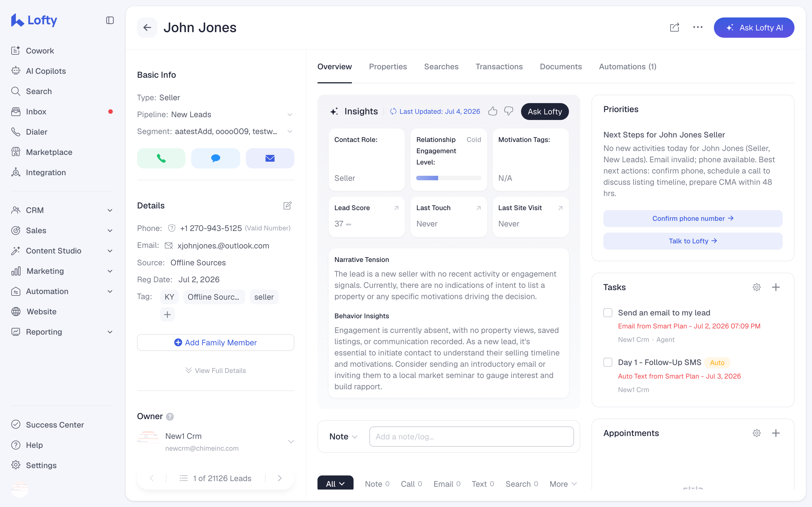Click the Add Family Member button
Viewport: 812px width, 507px height.
point(215,342)
